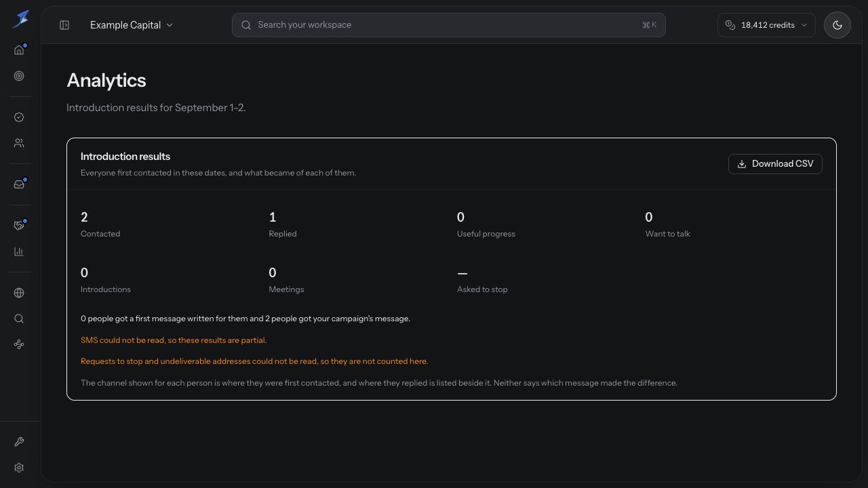The width and height of the screenshot is (868, 488).
Task: Open the people icon in sidebar
Action: click(19, 143)
